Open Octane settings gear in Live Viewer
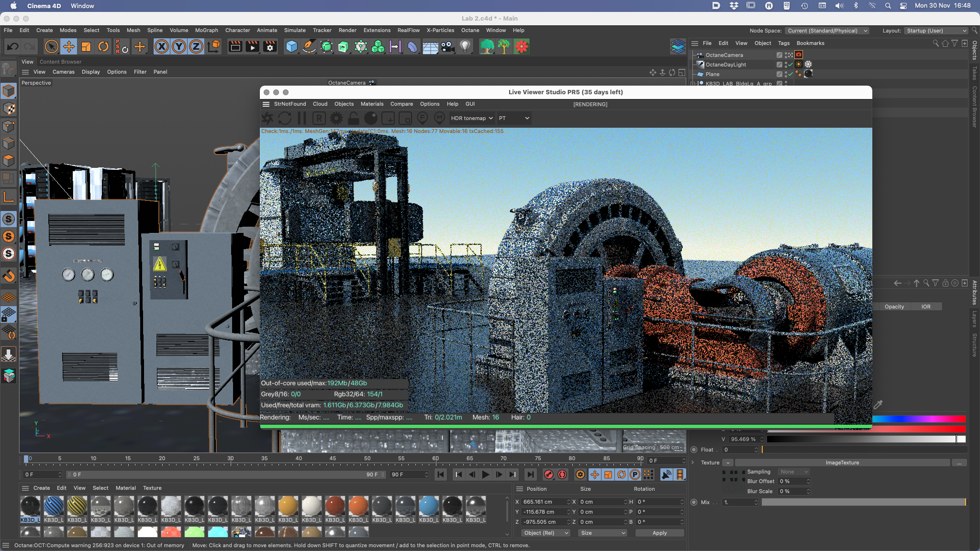 coord(336,118)
